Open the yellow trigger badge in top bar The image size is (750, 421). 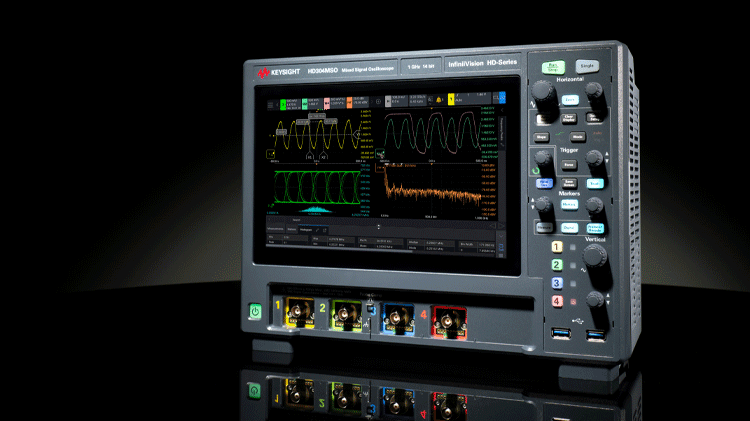click(x=453, y=100)
